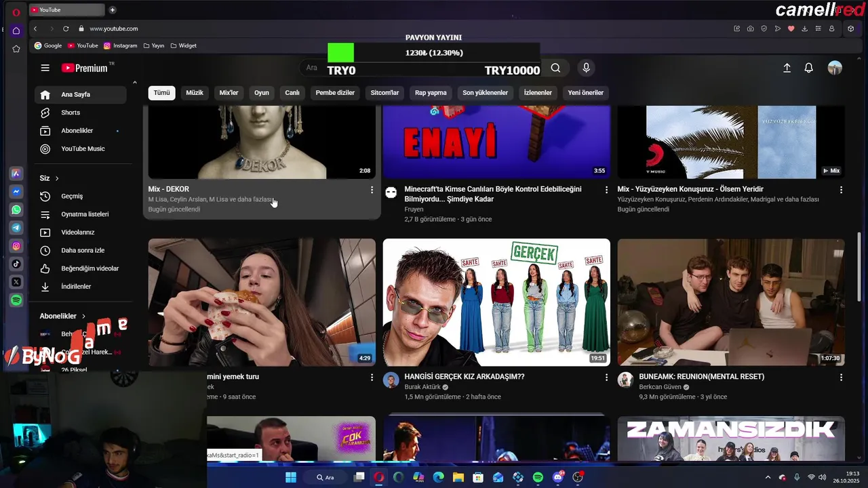Select the Pembe diziler filter chip
The width and height of the screenshot is (868, 488).
pos(335,93)
